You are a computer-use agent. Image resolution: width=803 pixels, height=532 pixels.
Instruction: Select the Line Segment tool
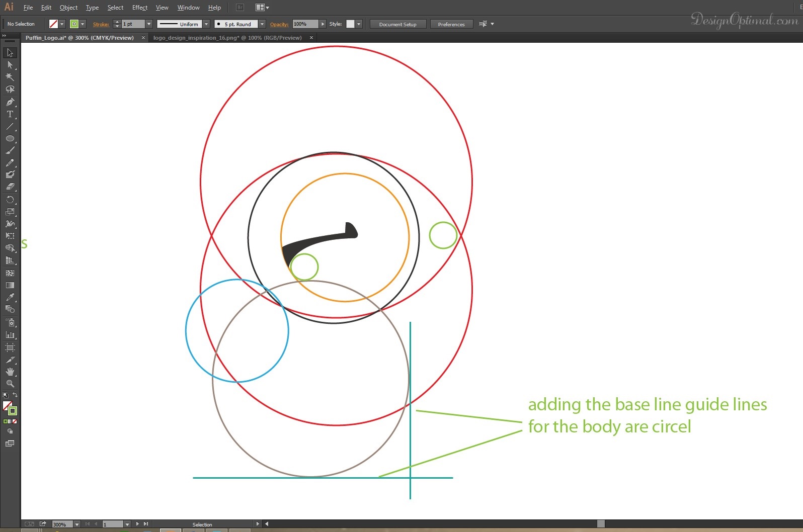(10, 126)
